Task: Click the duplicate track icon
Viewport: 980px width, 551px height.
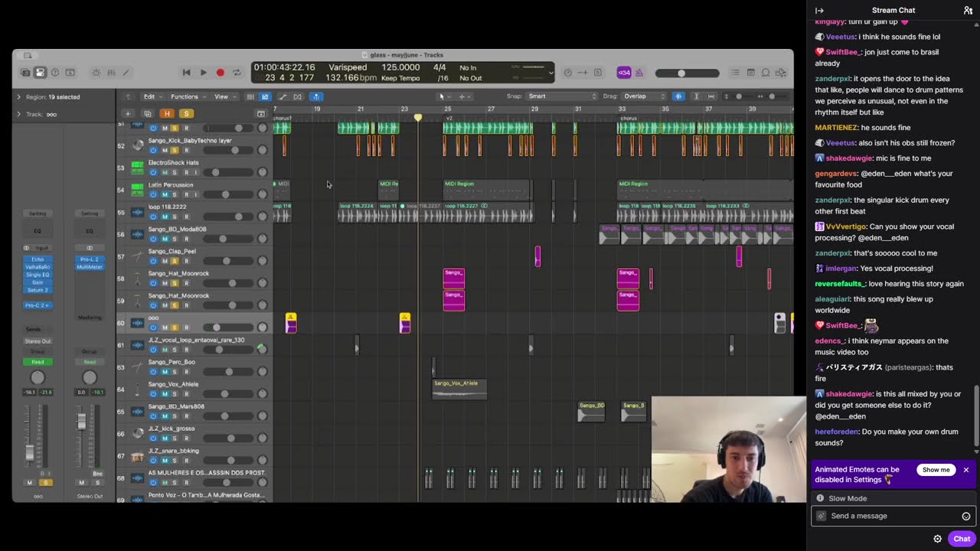Action: 147,114
